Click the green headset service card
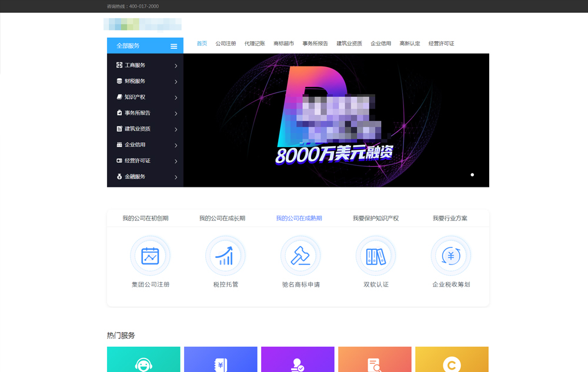 [143, 360]
